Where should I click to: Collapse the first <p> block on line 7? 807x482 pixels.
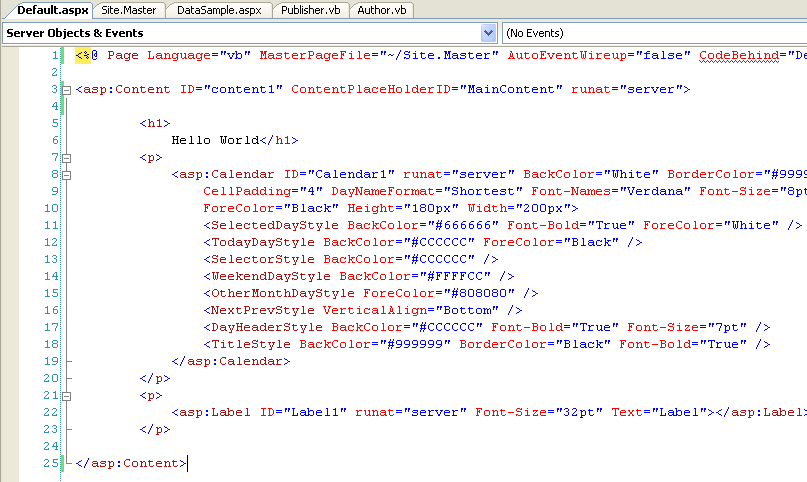[x=68, y=158]
